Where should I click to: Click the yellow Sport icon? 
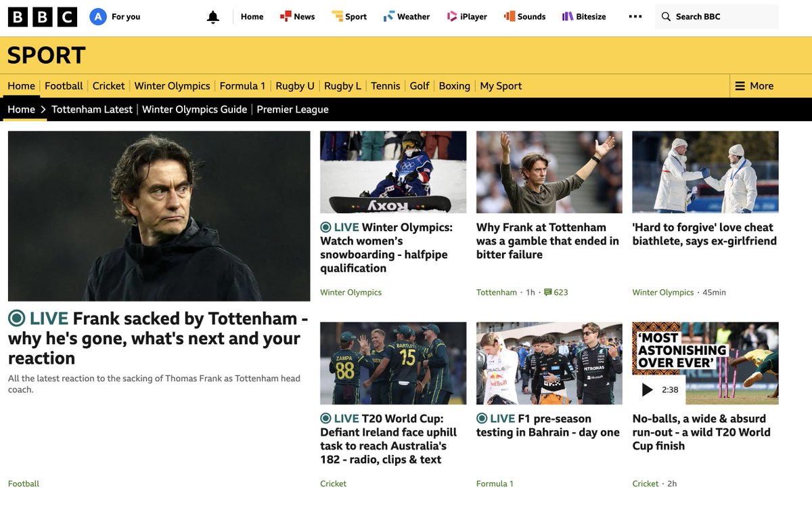(x=337, y=16)
